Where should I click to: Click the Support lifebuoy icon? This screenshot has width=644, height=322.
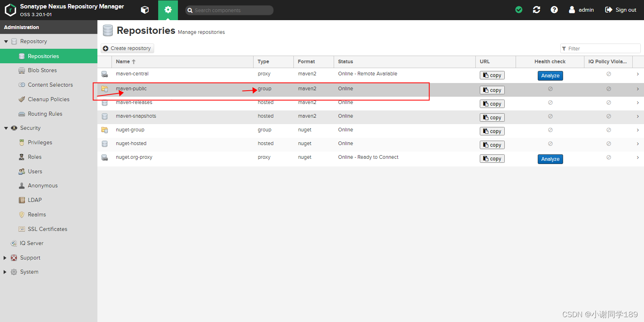[x=14, y=258]
